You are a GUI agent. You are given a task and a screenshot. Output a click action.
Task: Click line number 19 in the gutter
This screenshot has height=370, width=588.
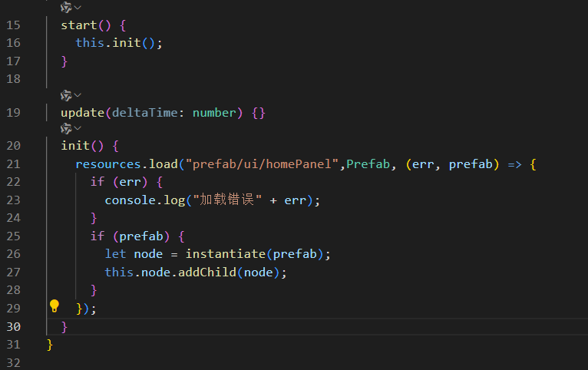click(14, 113)
